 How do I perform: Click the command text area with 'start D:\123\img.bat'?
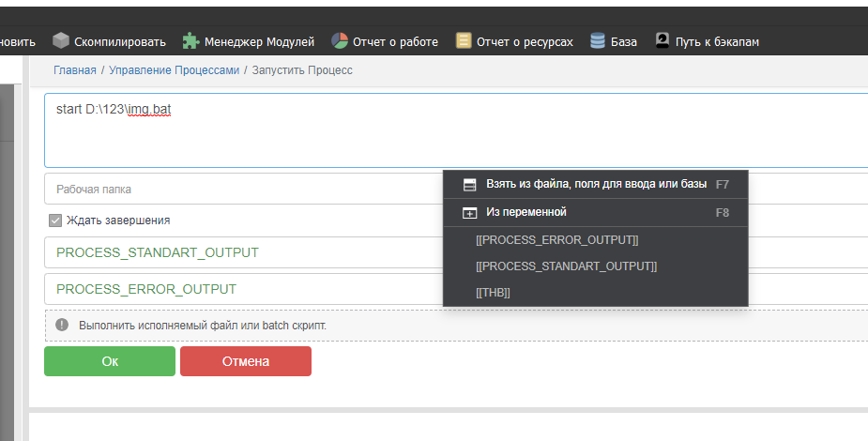[x=456, y=130]
